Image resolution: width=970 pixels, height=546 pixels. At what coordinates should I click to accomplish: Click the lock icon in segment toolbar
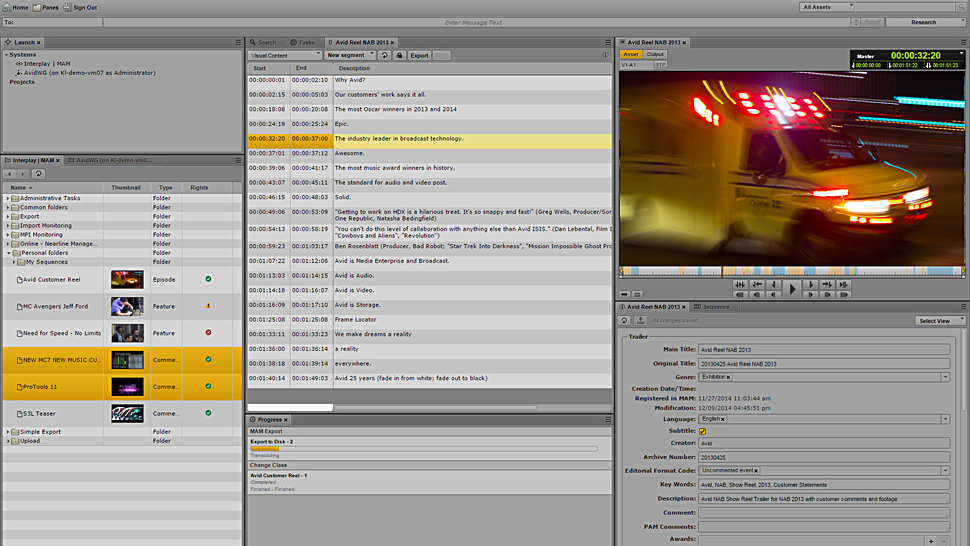click(400, 56)
